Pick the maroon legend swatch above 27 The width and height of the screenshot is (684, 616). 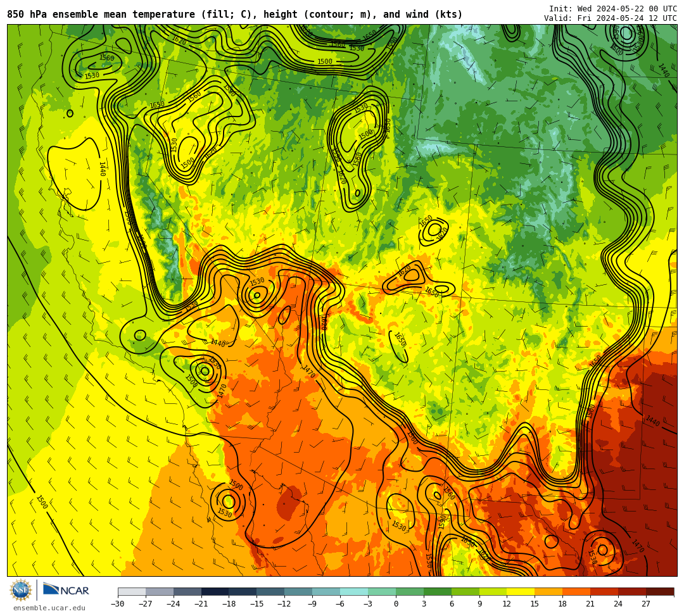coord(660,591)
